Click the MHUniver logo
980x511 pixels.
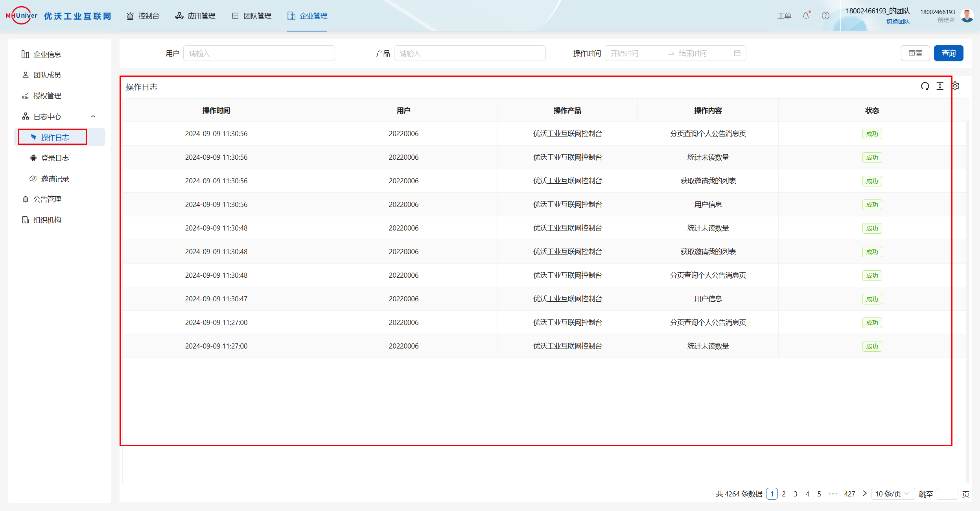pos(22,16)
